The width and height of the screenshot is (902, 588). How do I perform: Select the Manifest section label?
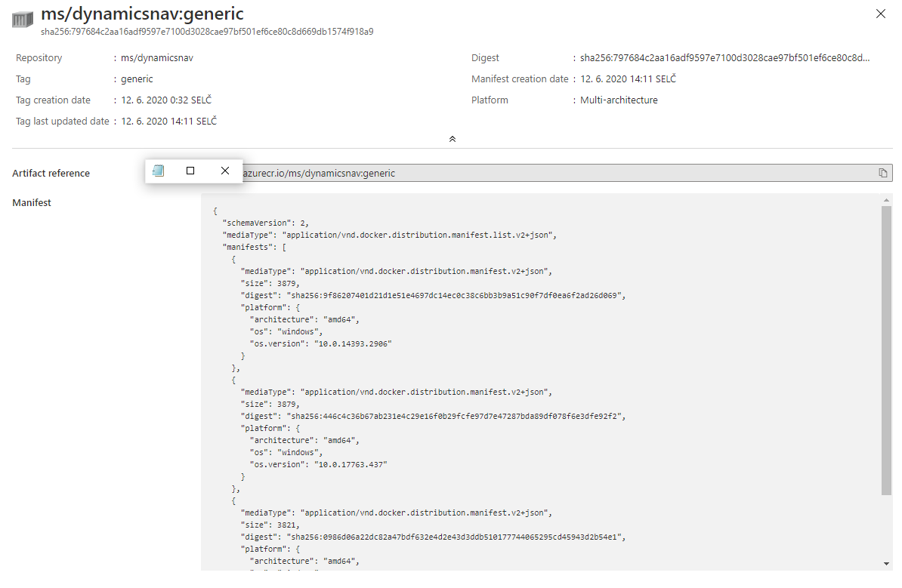(x=31, y=202)
